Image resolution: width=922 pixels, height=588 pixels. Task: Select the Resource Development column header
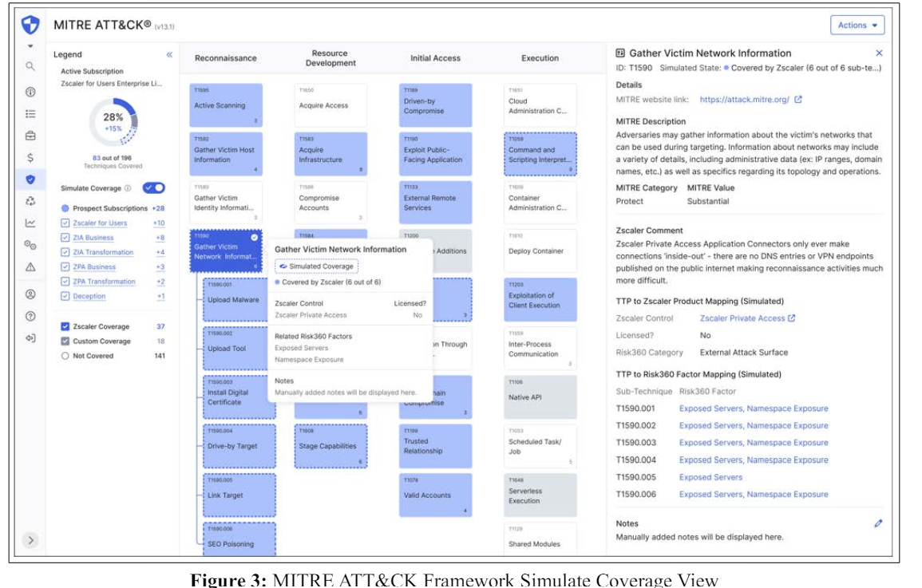point(330,58)
